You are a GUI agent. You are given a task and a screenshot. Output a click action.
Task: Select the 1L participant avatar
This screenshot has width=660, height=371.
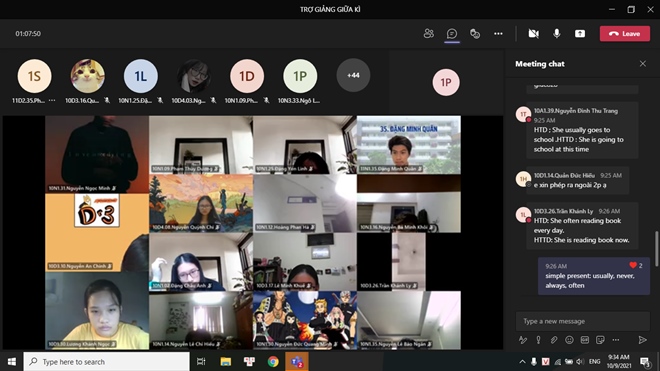141,76
